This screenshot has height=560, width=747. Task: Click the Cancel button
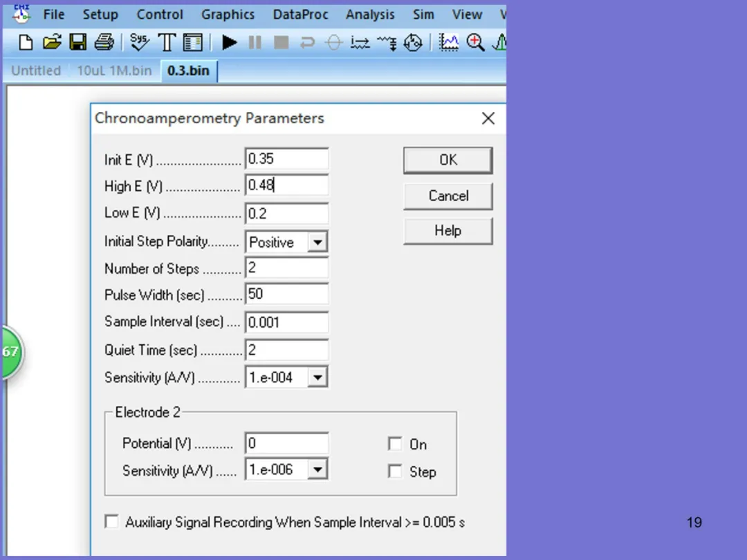tap(448, 196)
